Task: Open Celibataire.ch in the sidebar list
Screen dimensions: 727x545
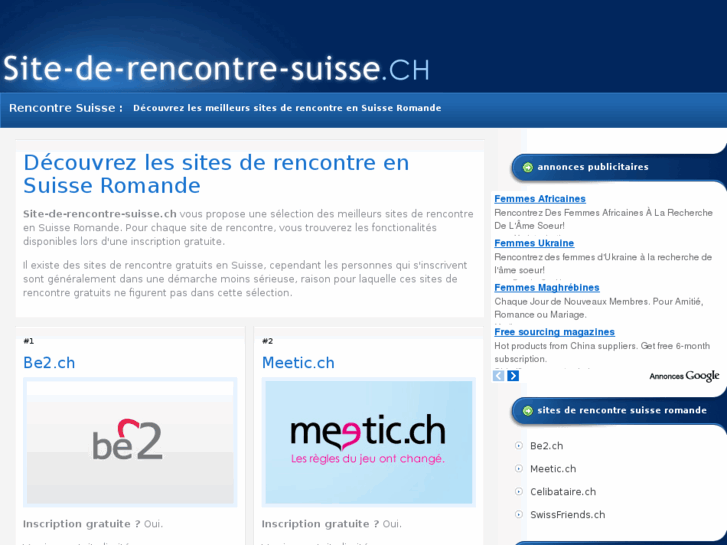Action: (563, 492)
